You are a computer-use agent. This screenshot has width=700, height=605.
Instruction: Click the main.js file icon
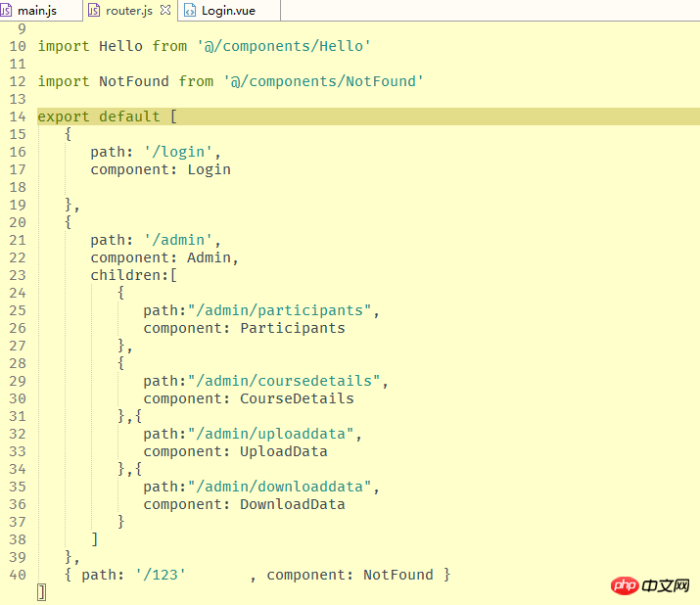click(6, 10)
